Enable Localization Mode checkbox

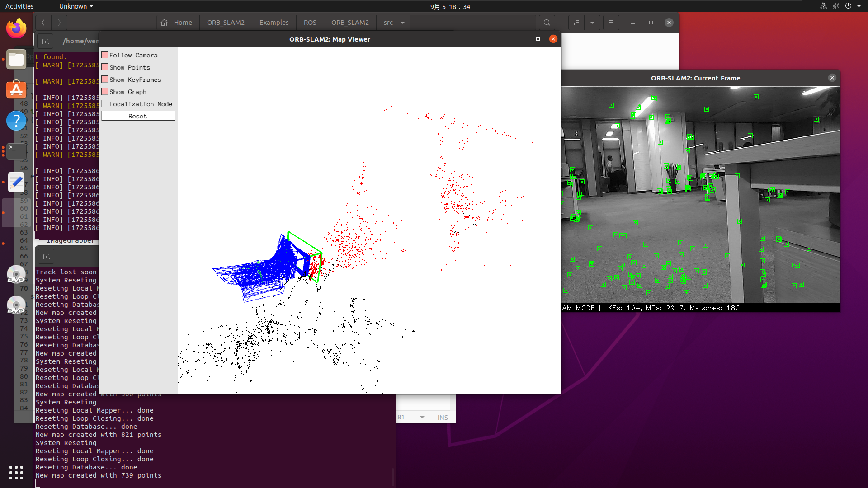tap(105, 104)
